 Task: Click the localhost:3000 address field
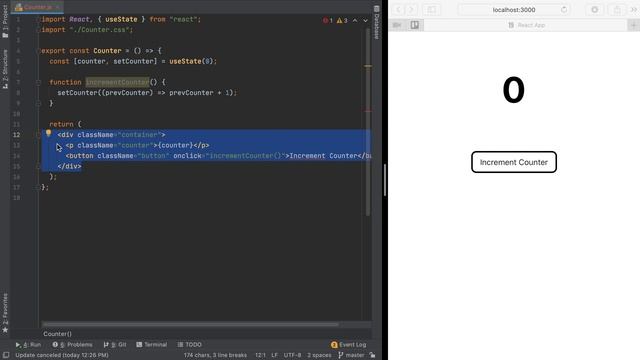(x=514, y=9)
